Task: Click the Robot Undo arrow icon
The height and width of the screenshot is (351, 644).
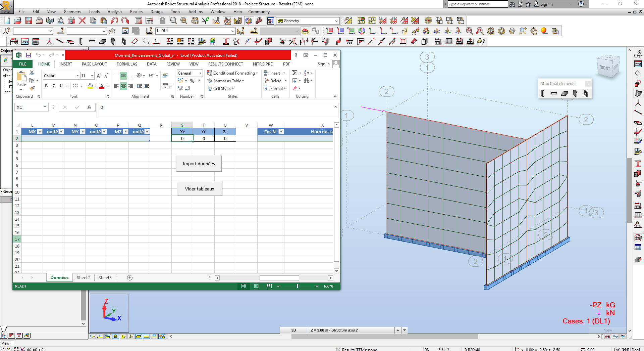Action: (x=114, y=21)
